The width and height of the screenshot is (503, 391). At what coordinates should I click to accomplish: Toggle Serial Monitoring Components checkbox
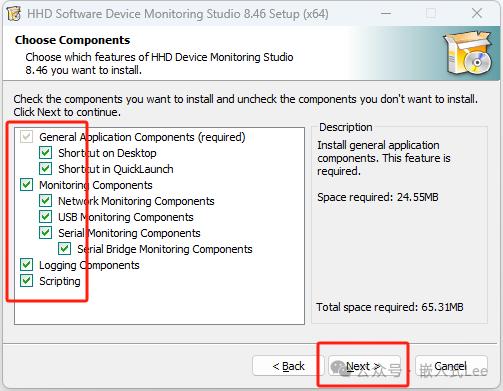(45, 233)
